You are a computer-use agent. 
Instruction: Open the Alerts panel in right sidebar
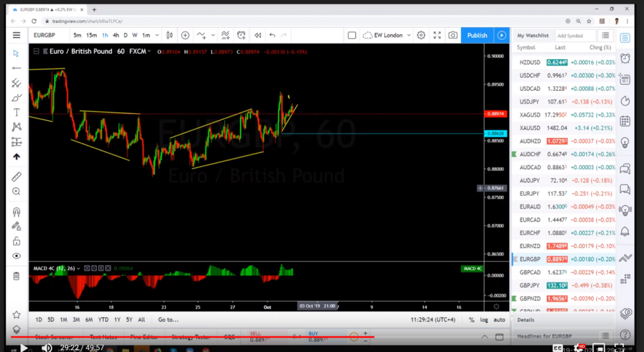point(625,58)
